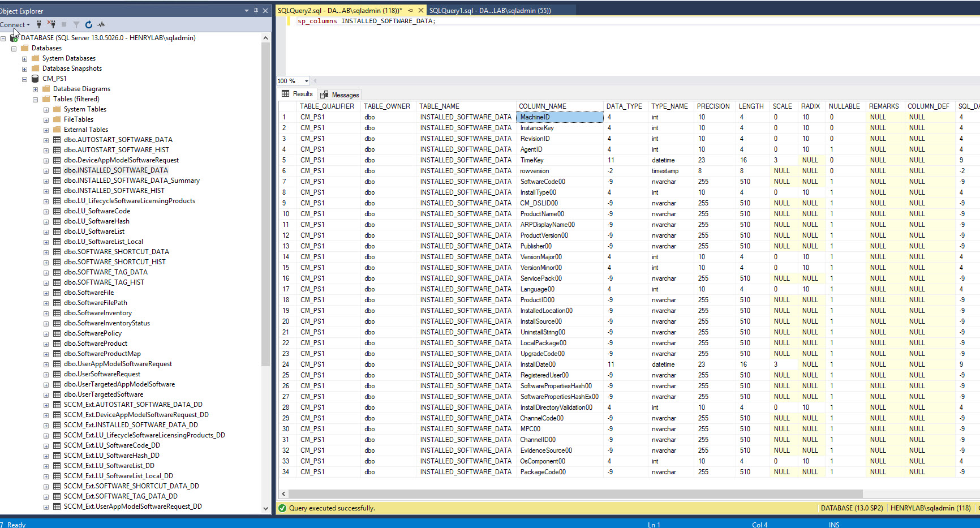Click the Disconnect icon in Object Explorer

[x=51, y=24]
